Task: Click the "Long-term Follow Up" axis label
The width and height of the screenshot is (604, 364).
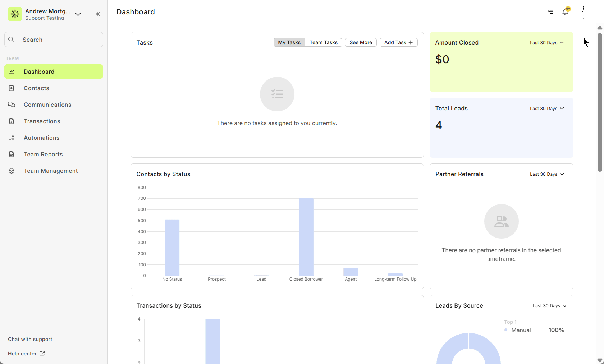Action: 395,279
